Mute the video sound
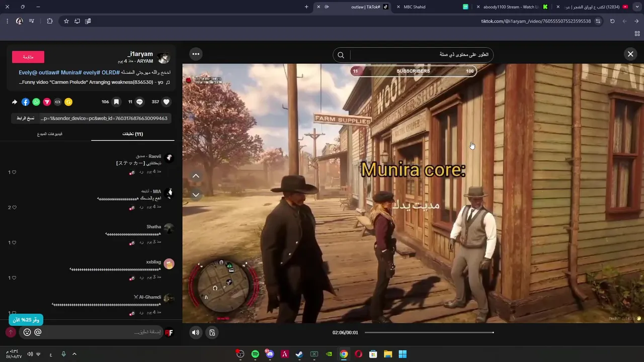Screen dimensions: 644x362 click(x=196, y=332)
